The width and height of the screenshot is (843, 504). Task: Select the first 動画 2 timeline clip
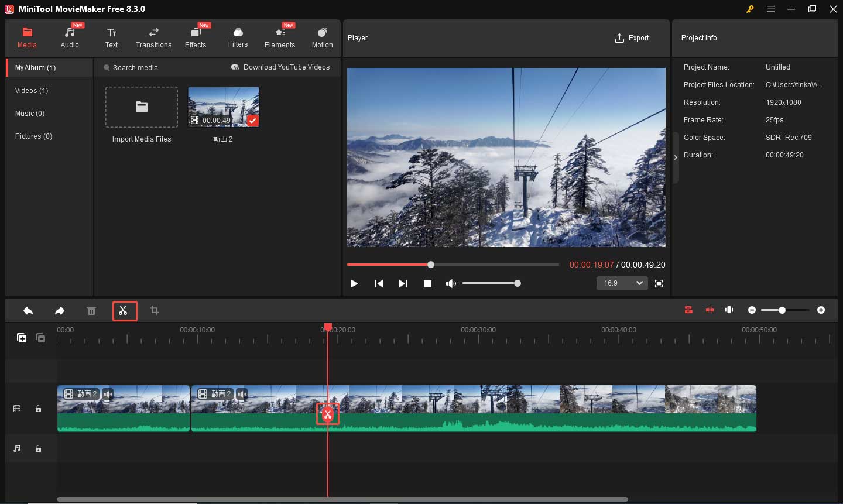[124, 409]
